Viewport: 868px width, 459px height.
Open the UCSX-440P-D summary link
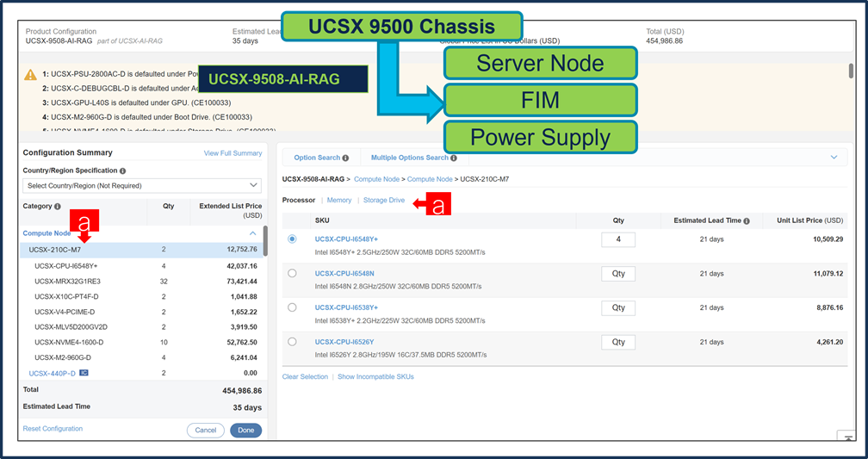(x=52, y=373)
